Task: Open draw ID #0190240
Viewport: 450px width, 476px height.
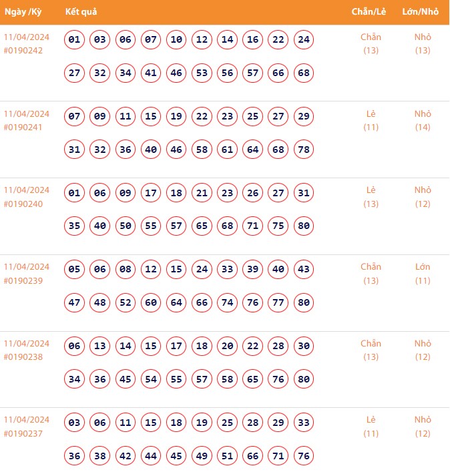Action: click(x=23, y=204)
